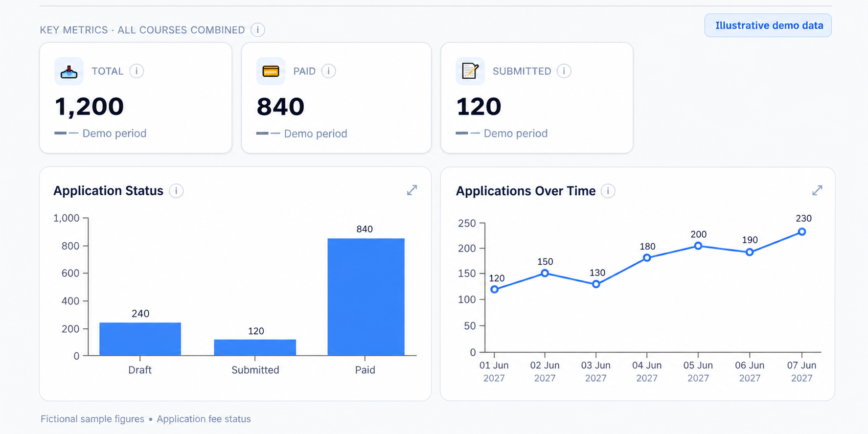Show info for the SUBMITTED metric

click(564, 71)
